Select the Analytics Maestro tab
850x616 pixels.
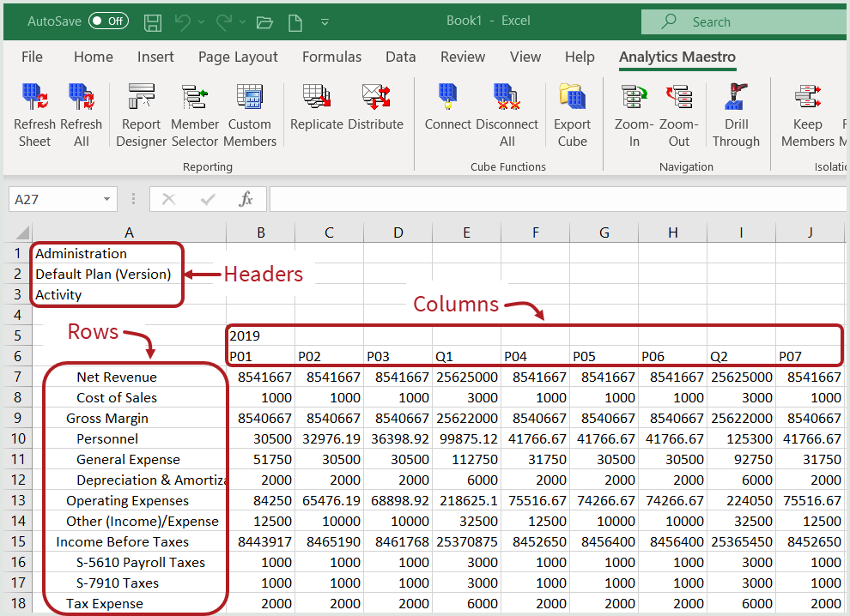click(677, 57)
